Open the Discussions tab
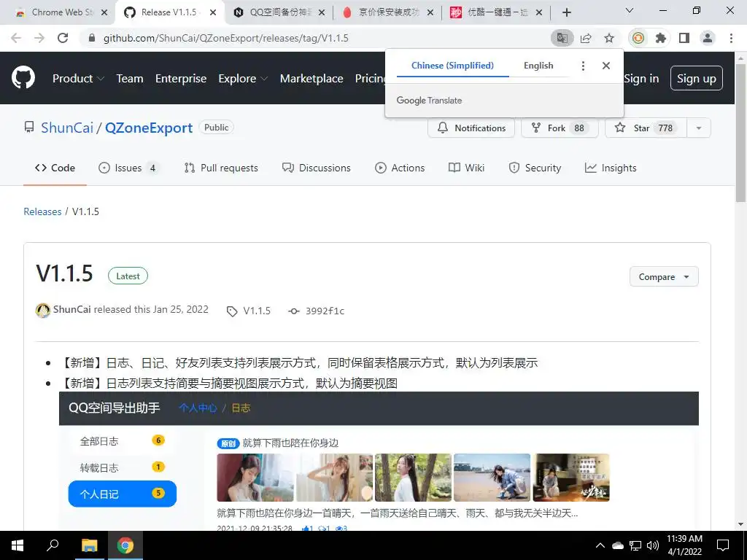Image resolution: width=747 pixels, height=560 pixels. (x=317, y=168)
